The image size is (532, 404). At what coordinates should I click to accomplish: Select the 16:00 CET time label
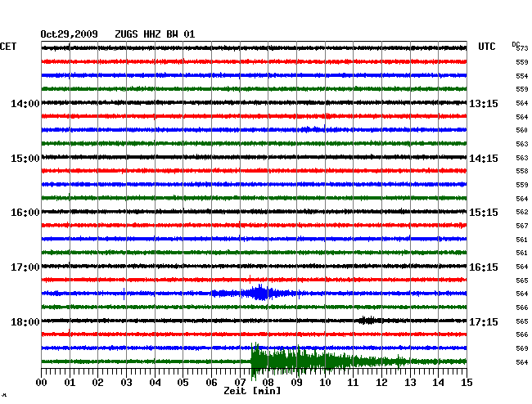point(25,213)
